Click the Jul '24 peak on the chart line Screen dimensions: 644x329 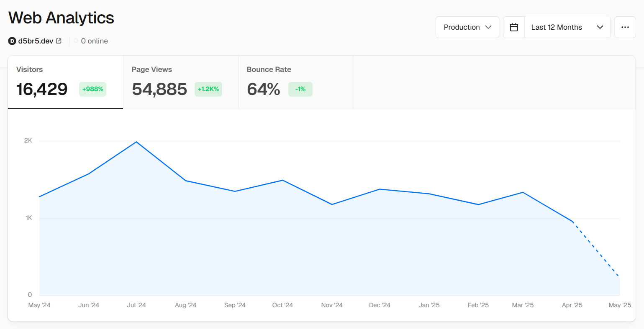(x=136, y=142)
